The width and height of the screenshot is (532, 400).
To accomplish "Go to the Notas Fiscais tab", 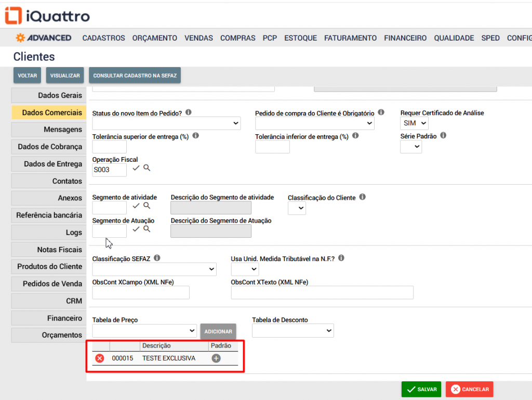I will pyautogui.click(x=48, y=250).
